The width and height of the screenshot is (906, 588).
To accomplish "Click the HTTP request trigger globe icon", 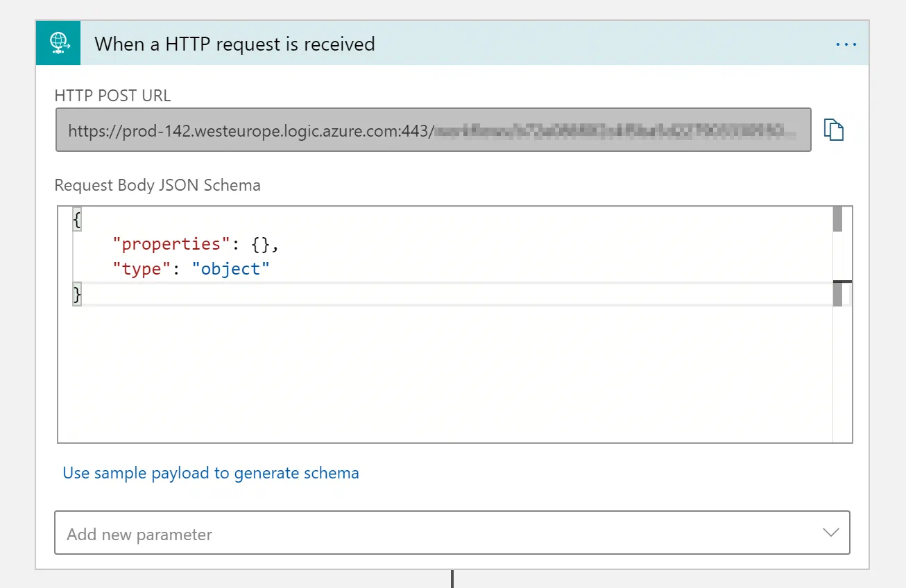I will [x=58, y=44].
